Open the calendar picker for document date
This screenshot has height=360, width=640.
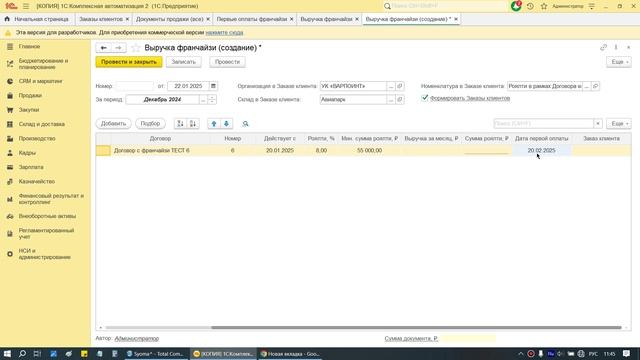pos(213,86)
